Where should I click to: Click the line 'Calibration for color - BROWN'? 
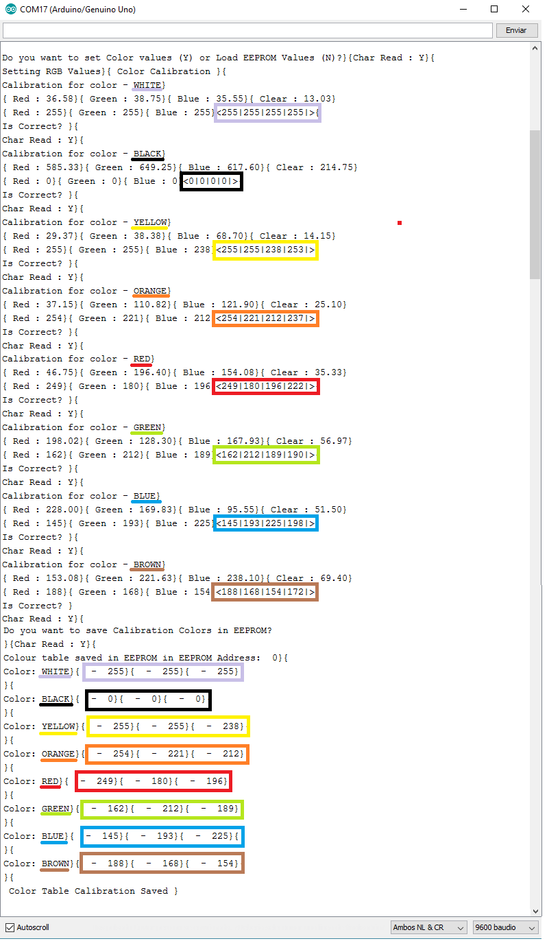coord(84,564)
